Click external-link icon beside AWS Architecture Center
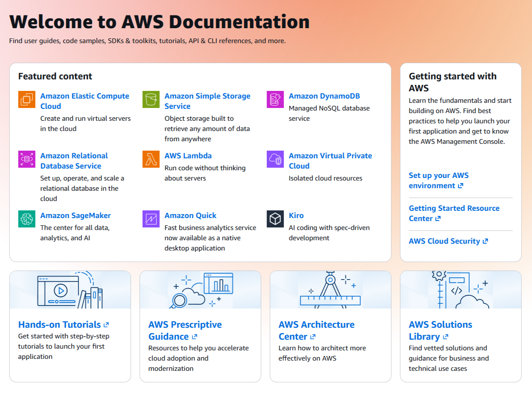 coord(313,337)
